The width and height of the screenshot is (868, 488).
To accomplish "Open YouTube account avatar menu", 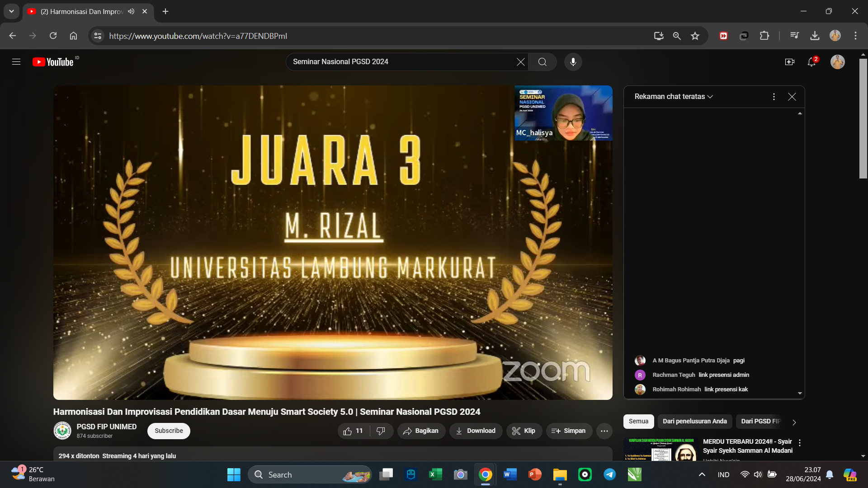I will [x=838, y=62].
